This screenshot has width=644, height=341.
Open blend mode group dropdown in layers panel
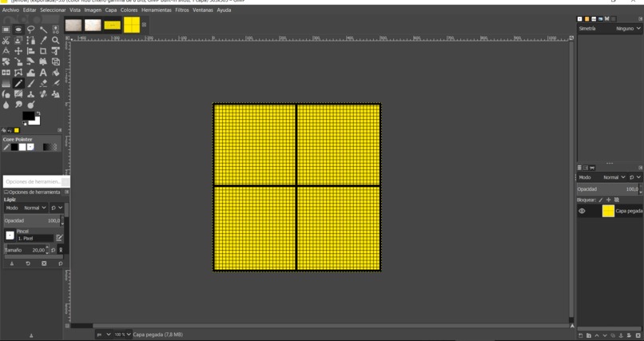pyautogui.click(x=635, y=177)
